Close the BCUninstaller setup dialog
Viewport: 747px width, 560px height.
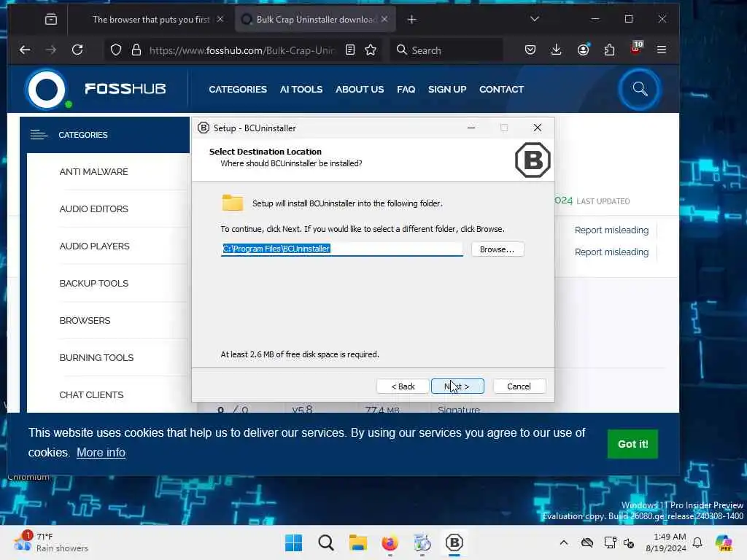(x=538, y=128)
